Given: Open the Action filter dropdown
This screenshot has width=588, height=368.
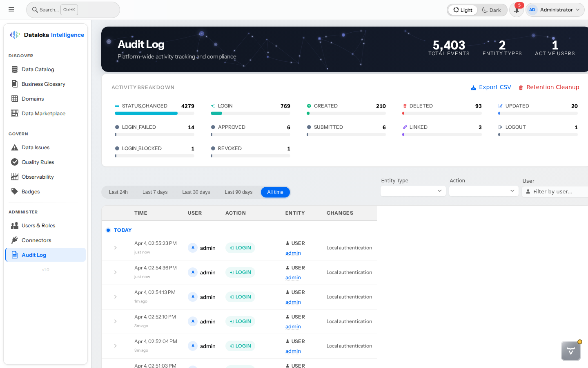Looking at the screenshot, I should (x=483, y=191).
